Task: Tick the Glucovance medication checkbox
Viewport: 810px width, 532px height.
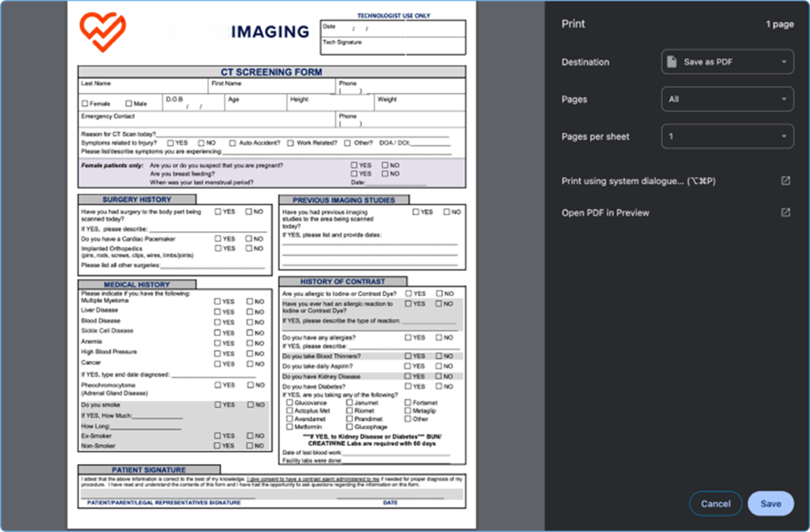Action: pyautogui.click(x=290, y=403)
